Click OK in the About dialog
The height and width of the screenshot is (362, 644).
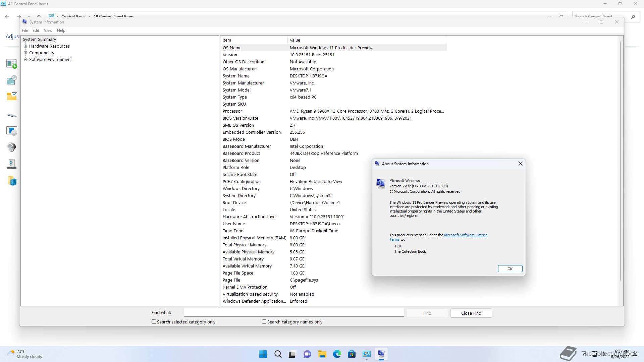(x=510, y=269)
